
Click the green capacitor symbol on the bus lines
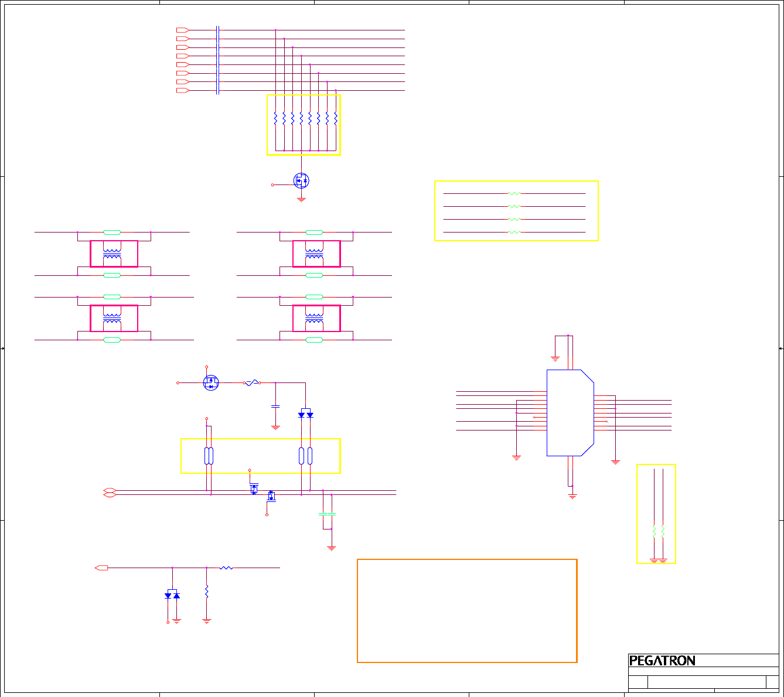coord(327,514)
